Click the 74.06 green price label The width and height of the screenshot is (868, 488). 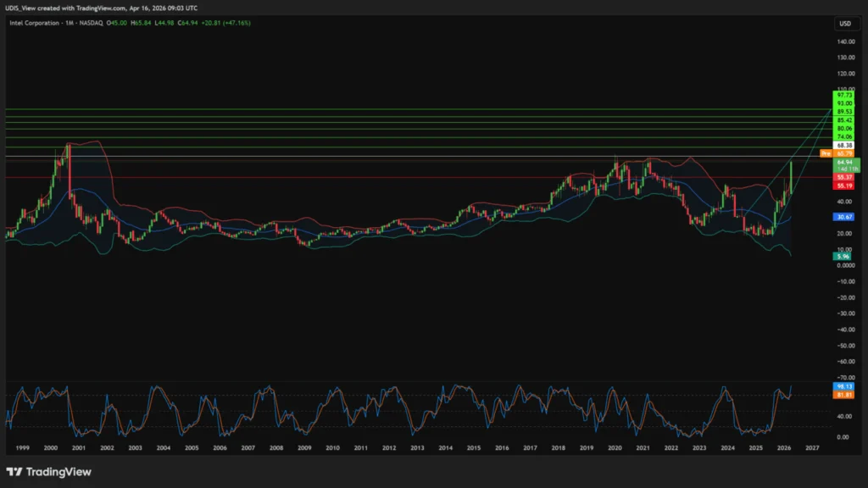click(x=844, y=136)
